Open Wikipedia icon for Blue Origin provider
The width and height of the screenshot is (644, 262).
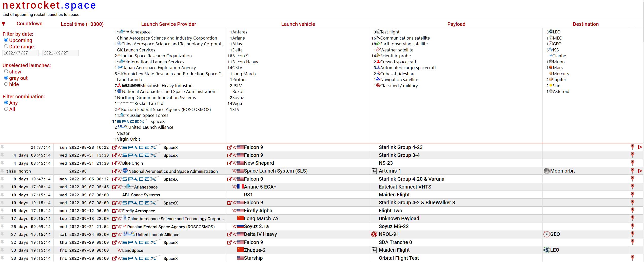pyautogui.click(x=120, y=163)
